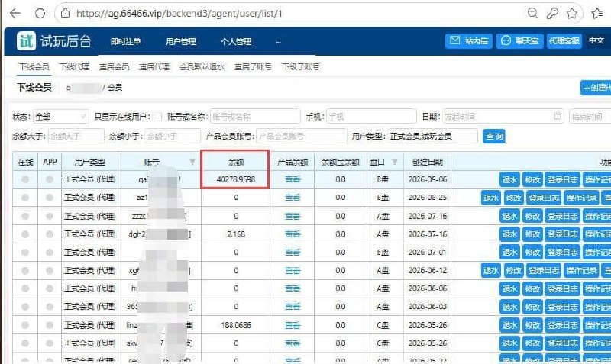Click 修改 button in the 2026-08-25 row
Screen dimensions: 611x364
(513, 198)
